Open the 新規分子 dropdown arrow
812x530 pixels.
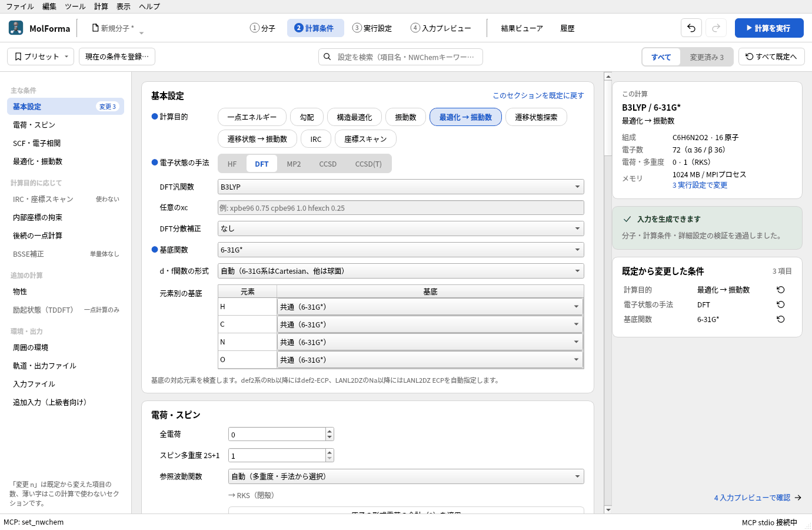141,32
